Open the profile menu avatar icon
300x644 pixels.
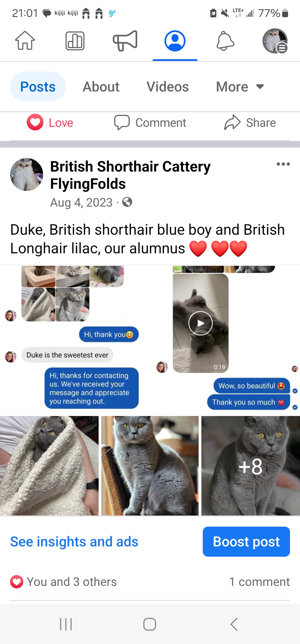275,41
